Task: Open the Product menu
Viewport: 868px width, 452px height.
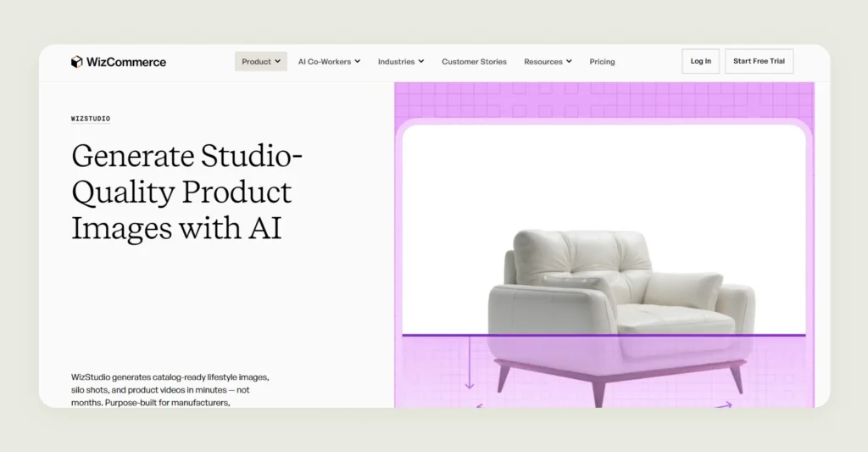Action: [x=261, y=62]
